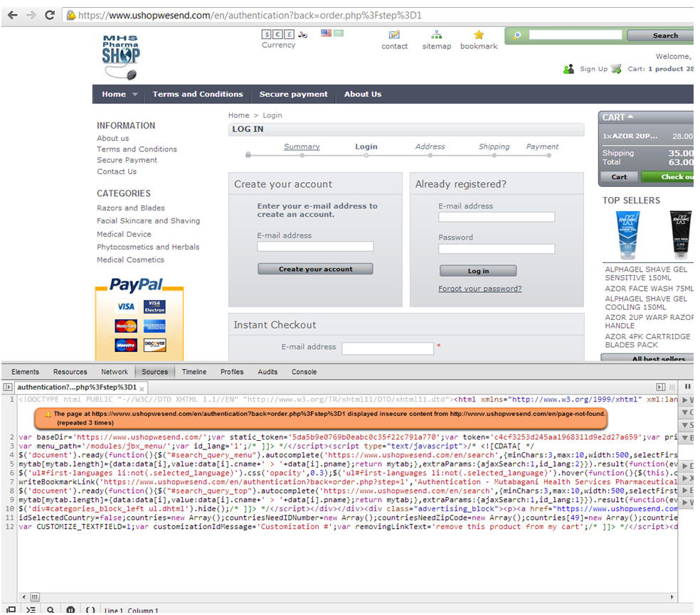The width and height of the screenshot is (700, 615).
Task: Click the pause script execution icon
Action: [687, 387]
